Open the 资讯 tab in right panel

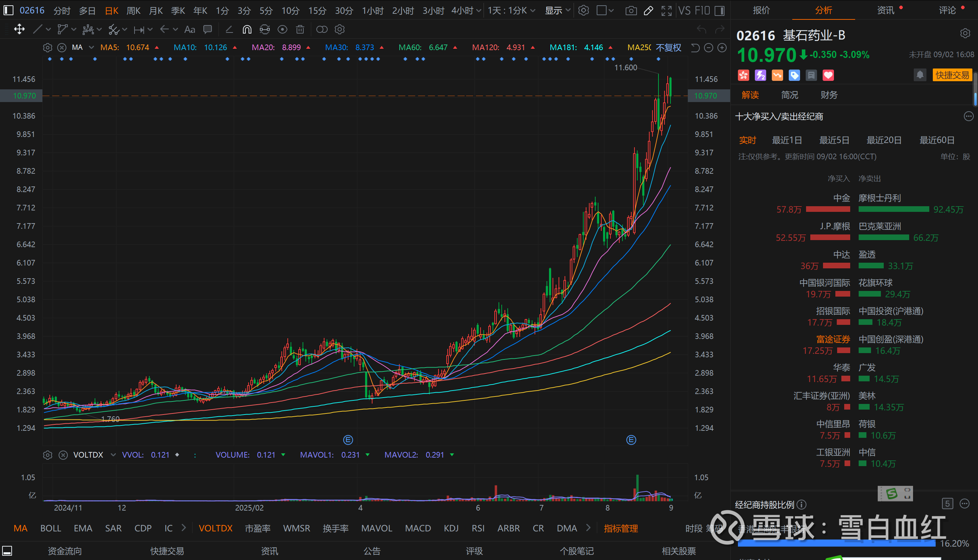pos(885,10)
